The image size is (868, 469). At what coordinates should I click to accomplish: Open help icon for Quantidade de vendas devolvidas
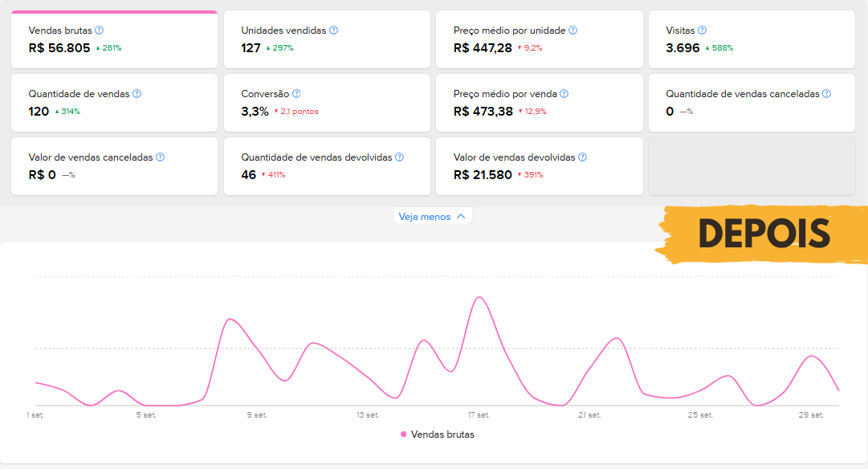pyautogui.click(x=399, y=157)
